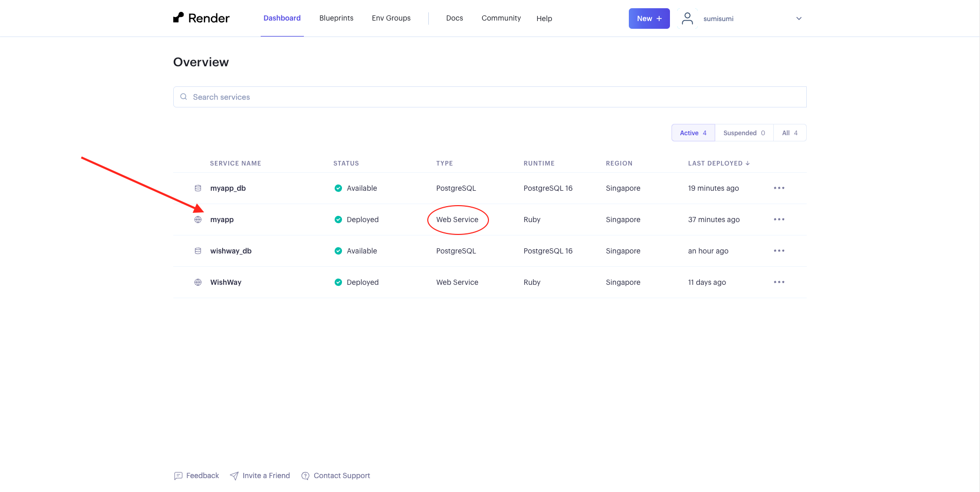The height and width of the screenshot is (492, 980).
Task: Click the deployed status checkmark for WishWay
Action: click(x=338, y=282)
